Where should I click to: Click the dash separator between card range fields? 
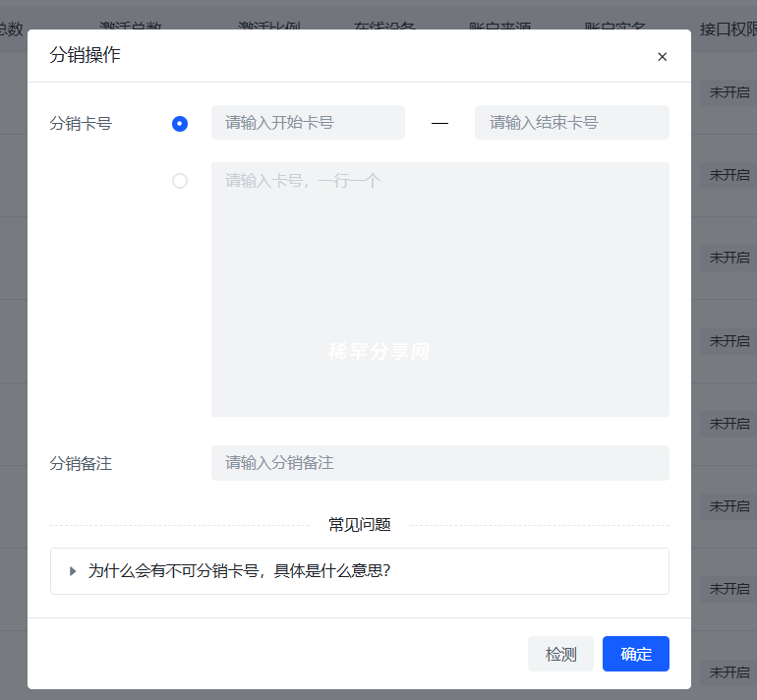tap(439, 124)
